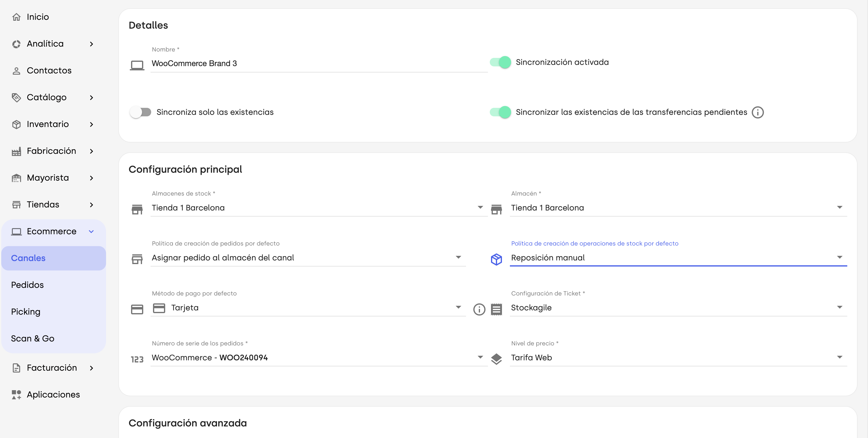Expand the Catálogo menu chevron
868x438 pixels.
[91, 98]
